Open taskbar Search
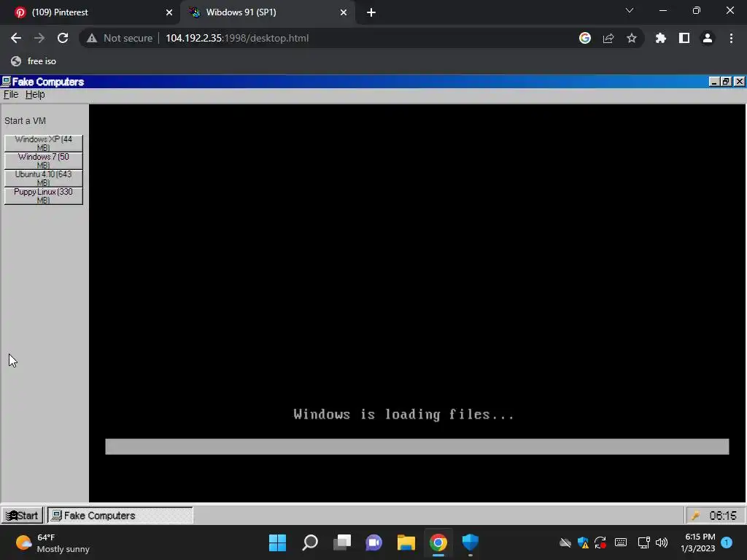This screenshot has height=560, width=747. [x=309, y=542]
